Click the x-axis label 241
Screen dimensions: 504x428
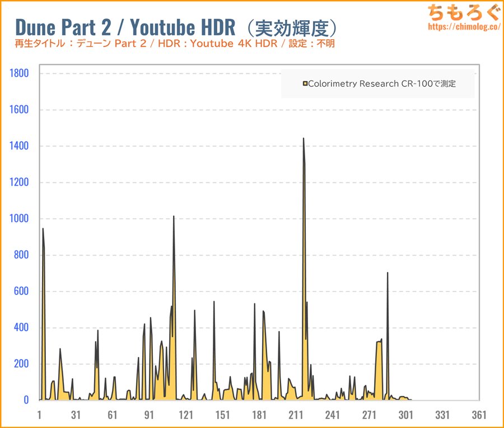pyautogui.click(x=332, y=415)
